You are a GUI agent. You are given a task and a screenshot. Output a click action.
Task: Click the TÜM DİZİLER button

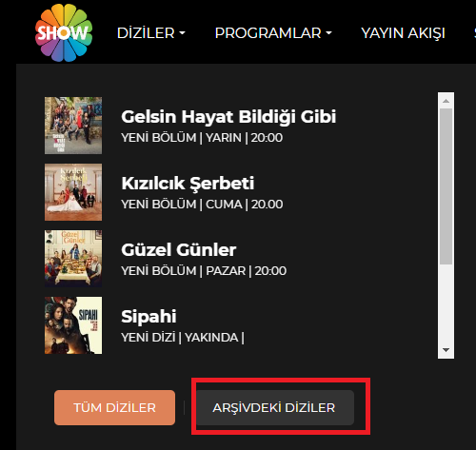click(x=114, y=407)
